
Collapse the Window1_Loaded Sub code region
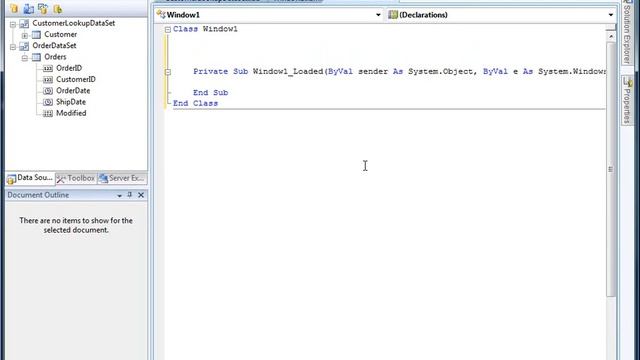pyautogui.click(x=168, y=72)
